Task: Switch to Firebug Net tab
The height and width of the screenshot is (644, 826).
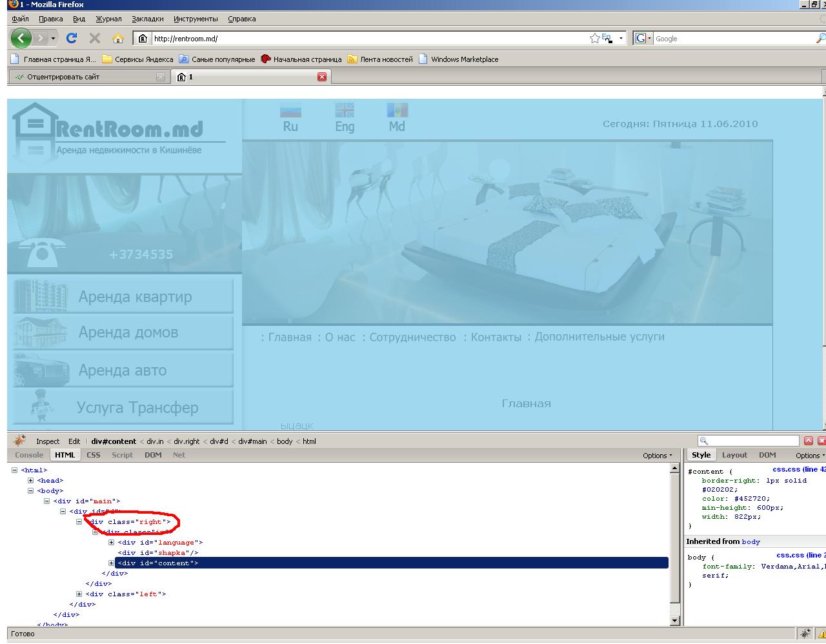Action: coord(179,455)
